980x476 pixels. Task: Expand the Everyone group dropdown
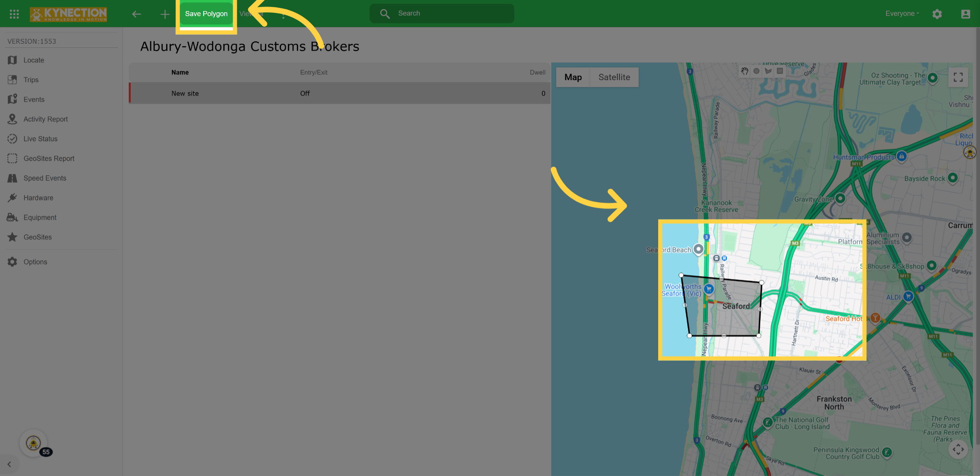pyautogui.click(x=902, y=13)
